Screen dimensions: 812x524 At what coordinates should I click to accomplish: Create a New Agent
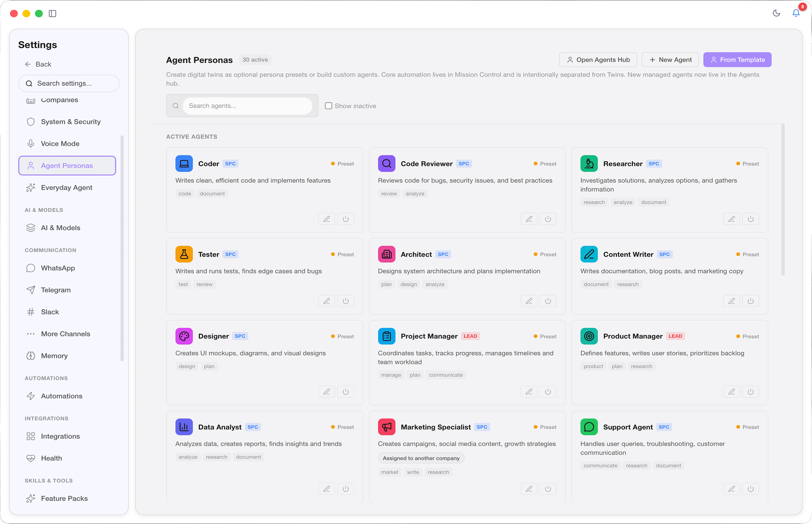click(670, 60)
